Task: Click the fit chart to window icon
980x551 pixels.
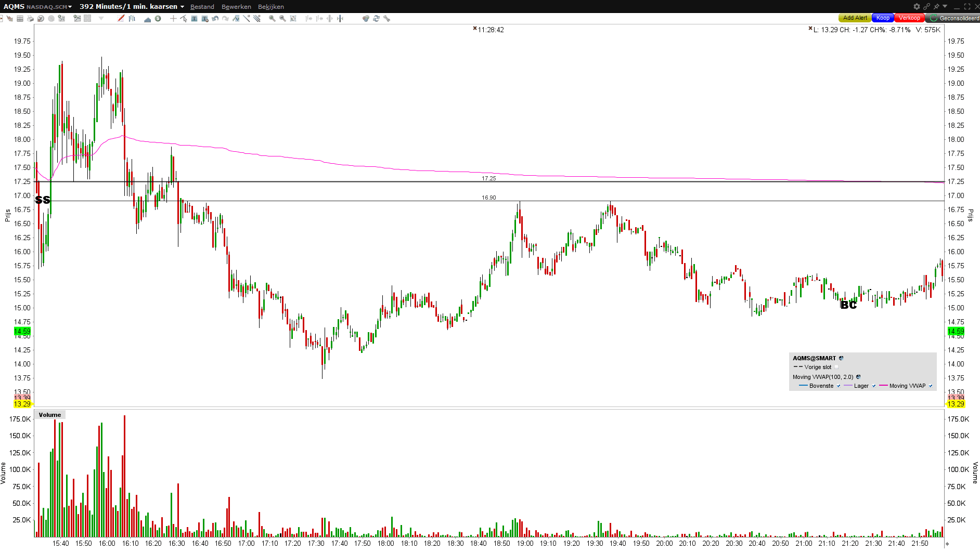Action: (x=293, y=19)
